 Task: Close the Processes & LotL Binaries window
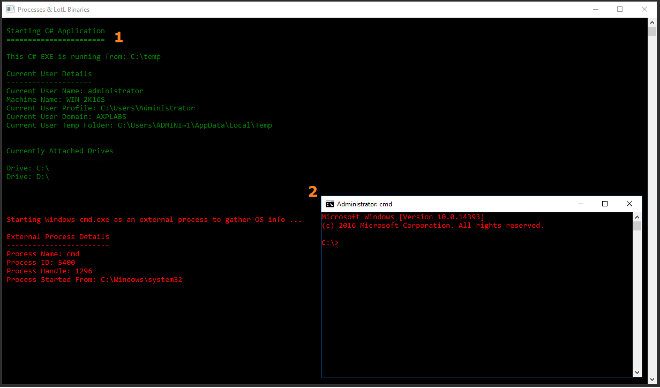(644, 9)
